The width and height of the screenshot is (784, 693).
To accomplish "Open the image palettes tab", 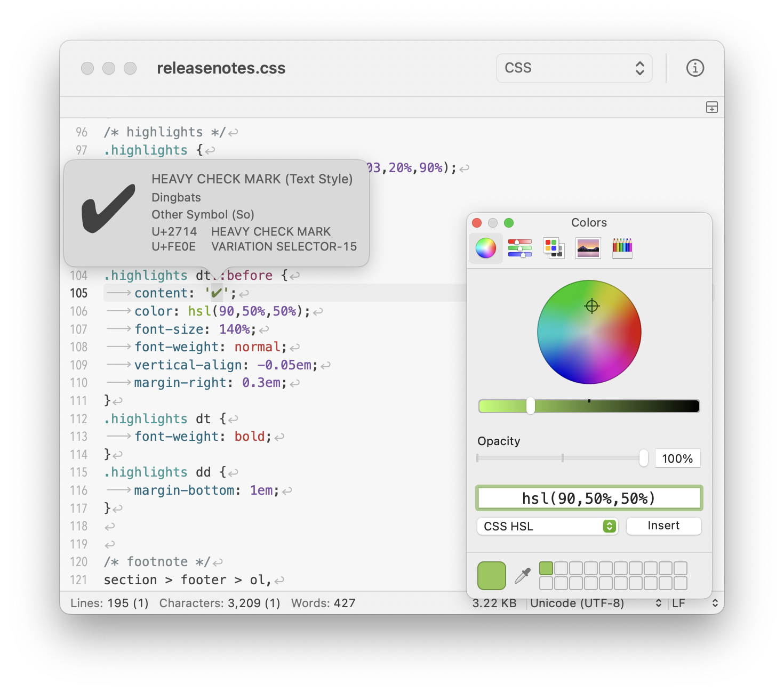I will click(588, 248).
